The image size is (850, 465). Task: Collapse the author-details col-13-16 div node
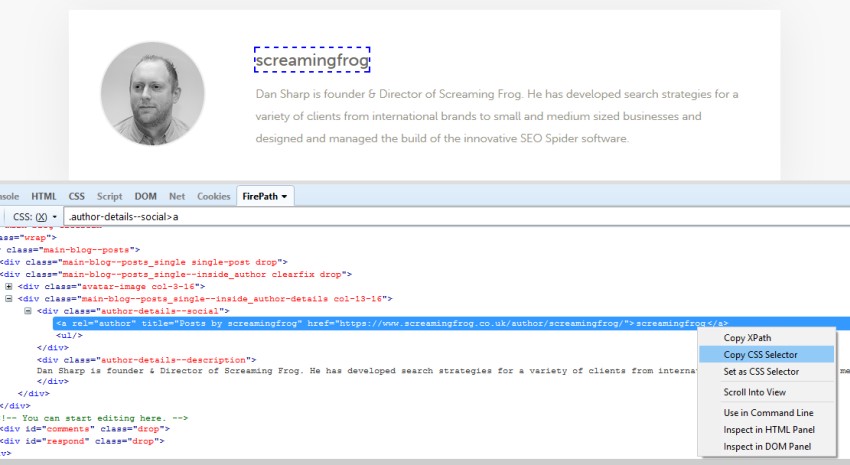[9, 299]
